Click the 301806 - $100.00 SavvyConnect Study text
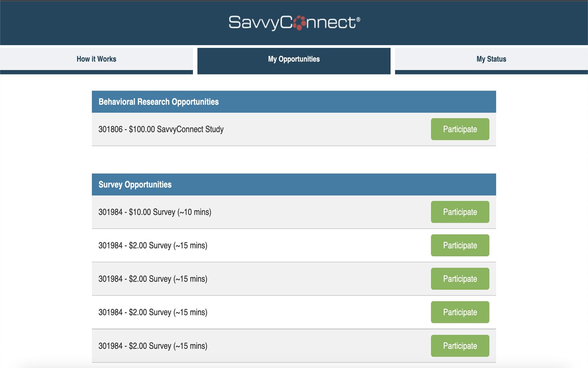 161,129
